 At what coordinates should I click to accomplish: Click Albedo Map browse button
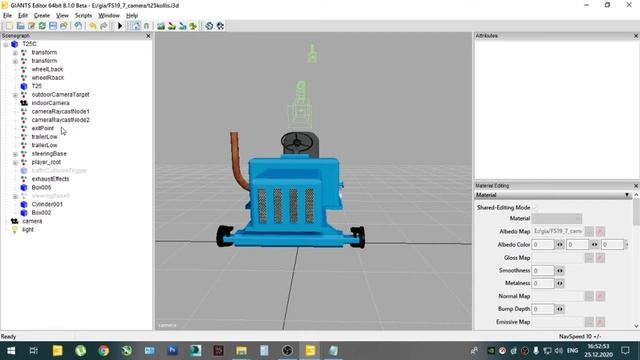pos(589,231)
